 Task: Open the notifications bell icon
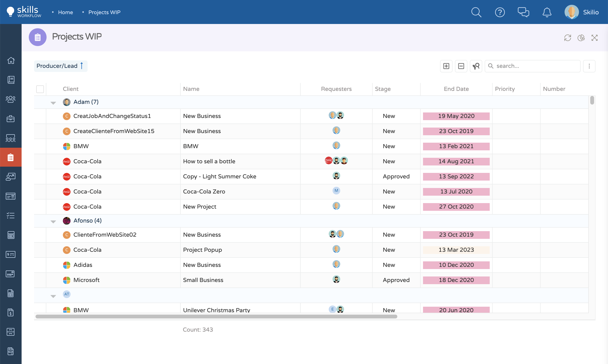(547, 12)
